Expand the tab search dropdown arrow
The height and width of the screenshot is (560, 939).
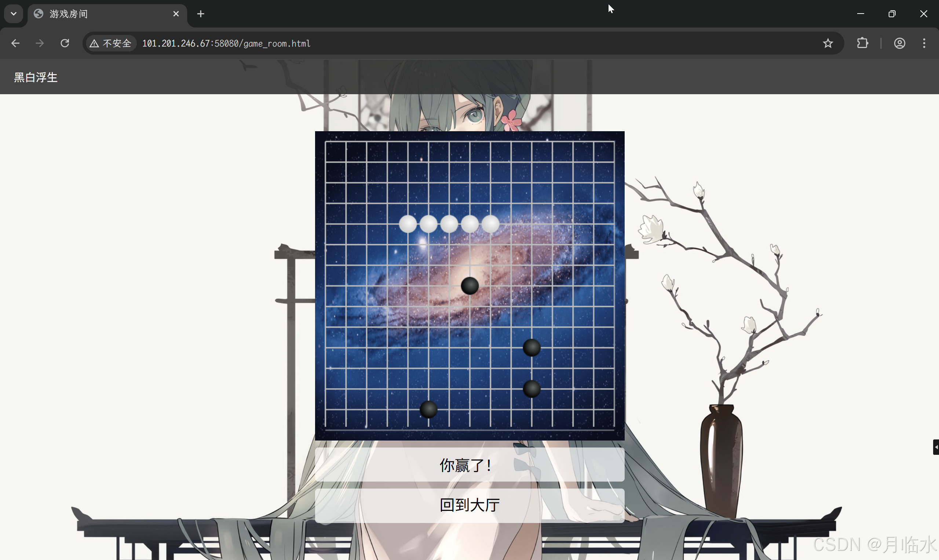[x=14, y=14]
